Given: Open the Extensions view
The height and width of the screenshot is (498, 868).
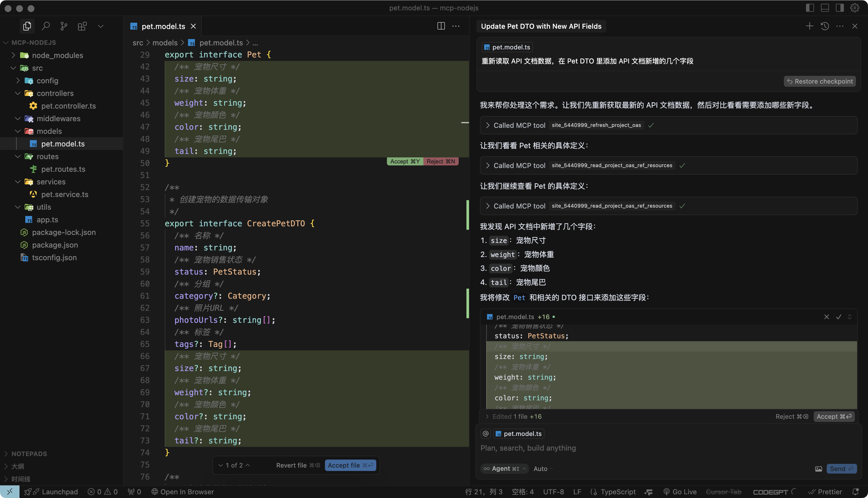Looking at the screenshot, I should (82, 26).
